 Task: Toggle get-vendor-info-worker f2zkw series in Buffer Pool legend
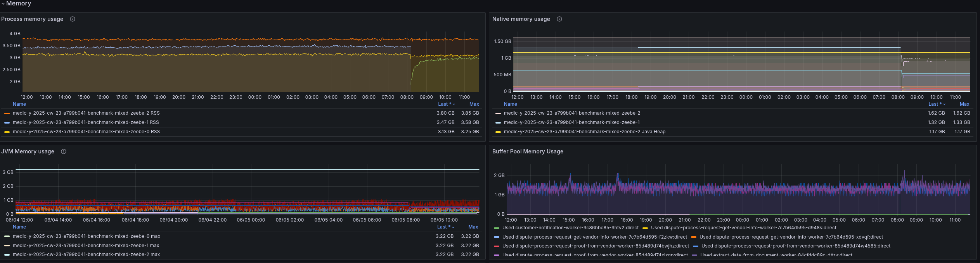pos(595,237)
